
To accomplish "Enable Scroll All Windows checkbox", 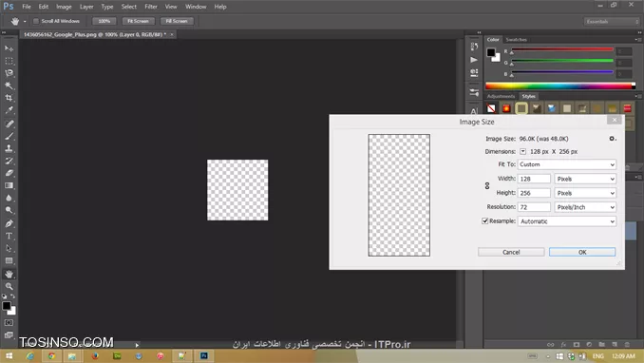I will pos(36,21).
